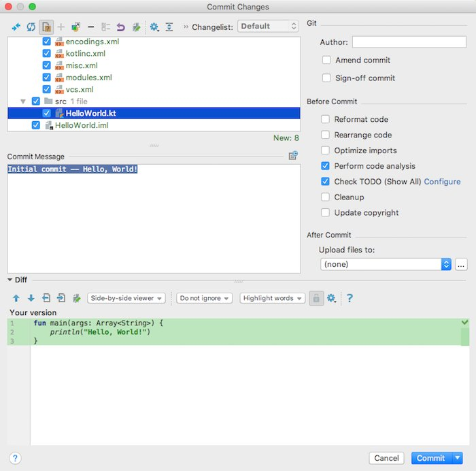Open the Side-by-side viewer dropdown

pyautogui.click(x=126, y=298)
